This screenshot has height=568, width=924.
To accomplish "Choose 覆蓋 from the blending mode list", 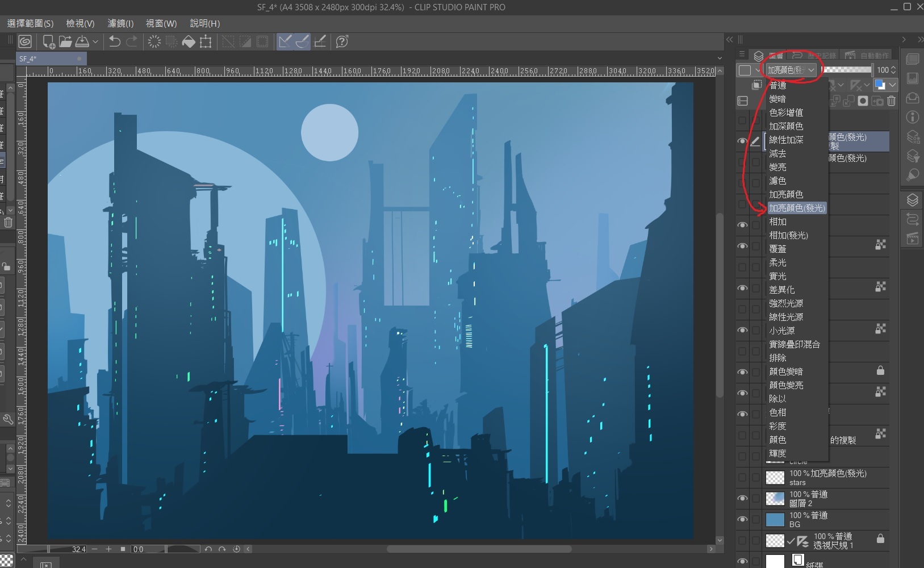I will point(777,249).
